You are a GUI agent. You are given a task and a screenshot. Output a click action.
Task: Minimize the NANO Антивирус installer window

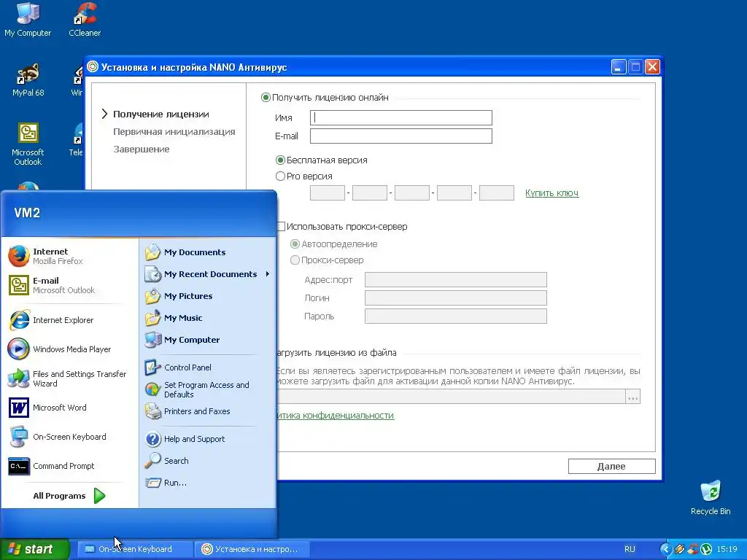coord(619,66)
